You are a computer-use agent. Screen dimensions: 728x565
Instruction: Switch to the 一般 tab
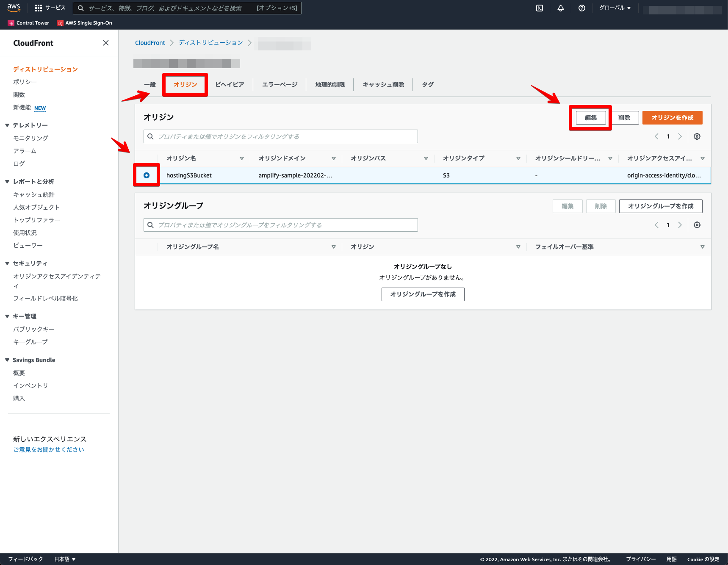150,85
